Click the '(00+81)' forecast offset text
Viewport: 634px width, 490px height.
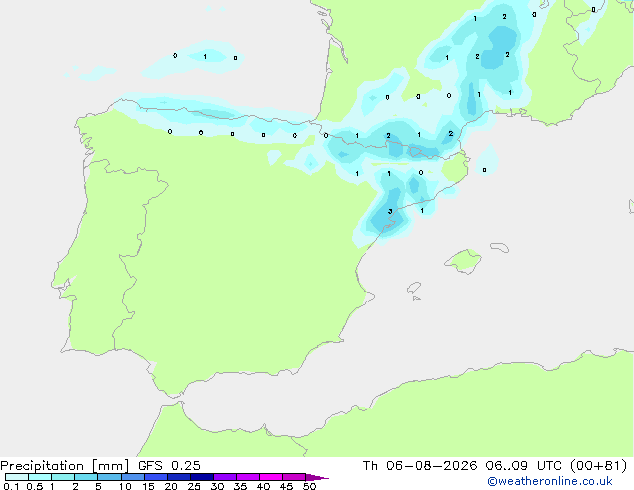click(598, 466)
